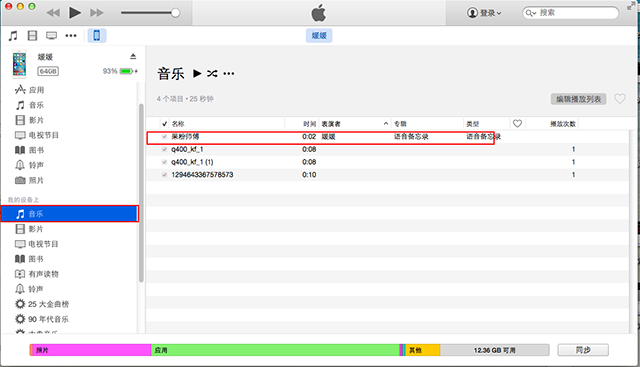Click the battery 93% indicator
640x367 pixels.
coord(120,71)
